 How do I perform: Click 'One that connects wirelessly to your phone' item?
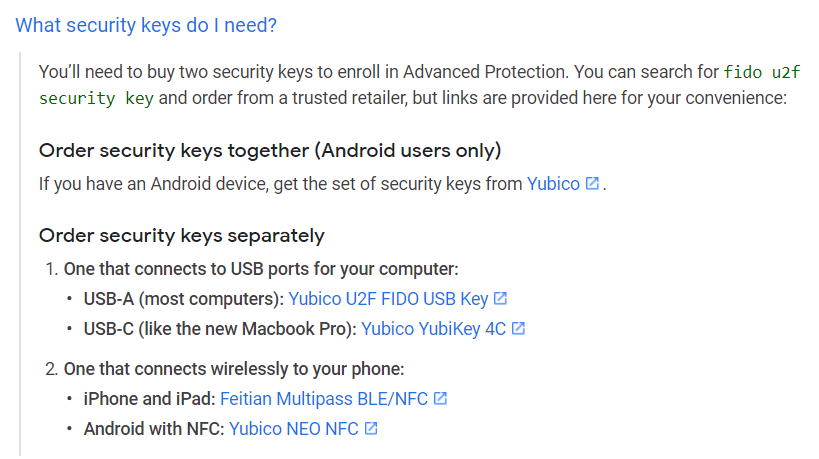pos(234,369)
